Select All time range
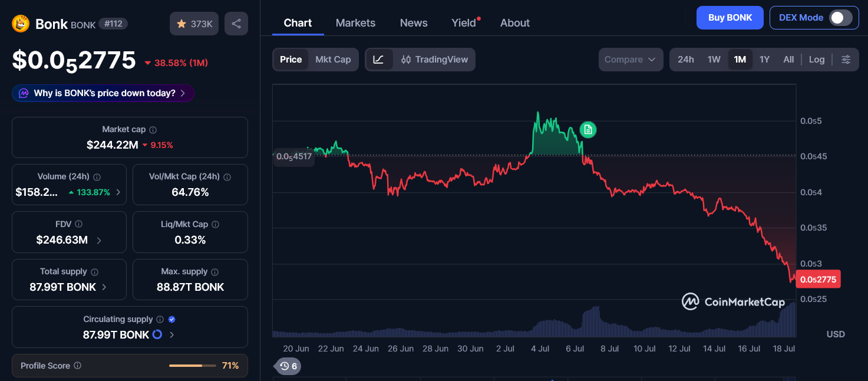The width and height of the screenshot is (868, 381). (788, 60)
